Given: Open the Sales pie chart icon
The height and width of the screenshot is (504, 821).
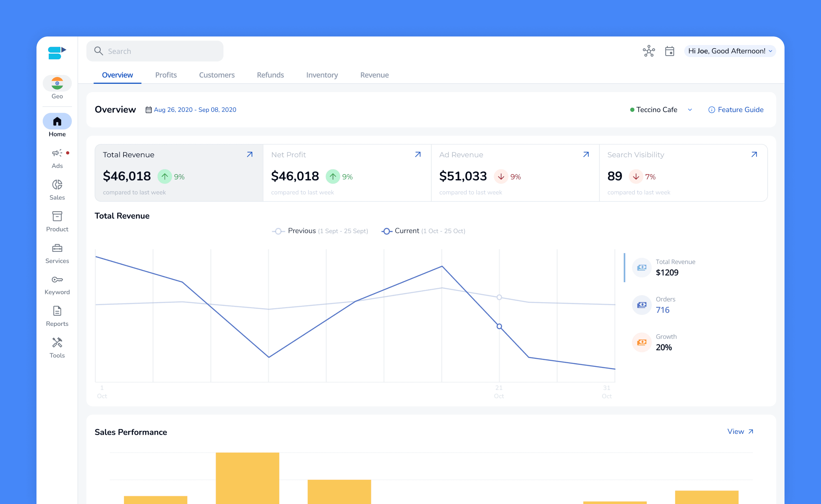Looking at the screenshot, I should [x=57, y=185].
